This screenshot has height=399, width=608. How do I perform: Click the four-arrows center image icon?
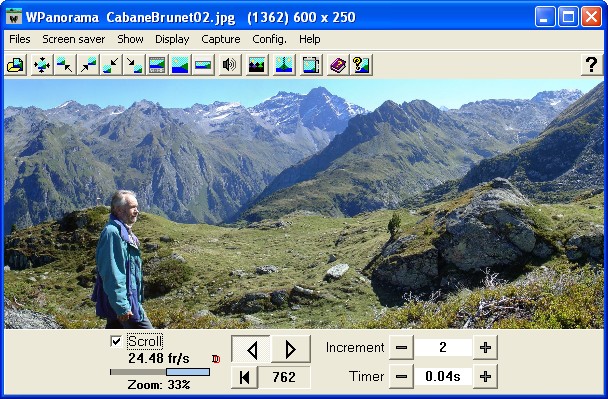[41, 64]
